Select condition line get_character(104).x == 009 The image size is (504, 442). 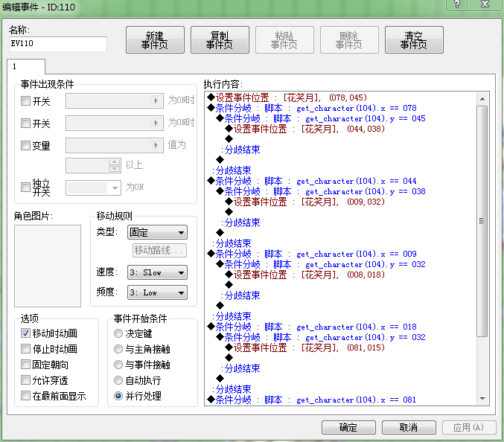[x=312, y=254]
